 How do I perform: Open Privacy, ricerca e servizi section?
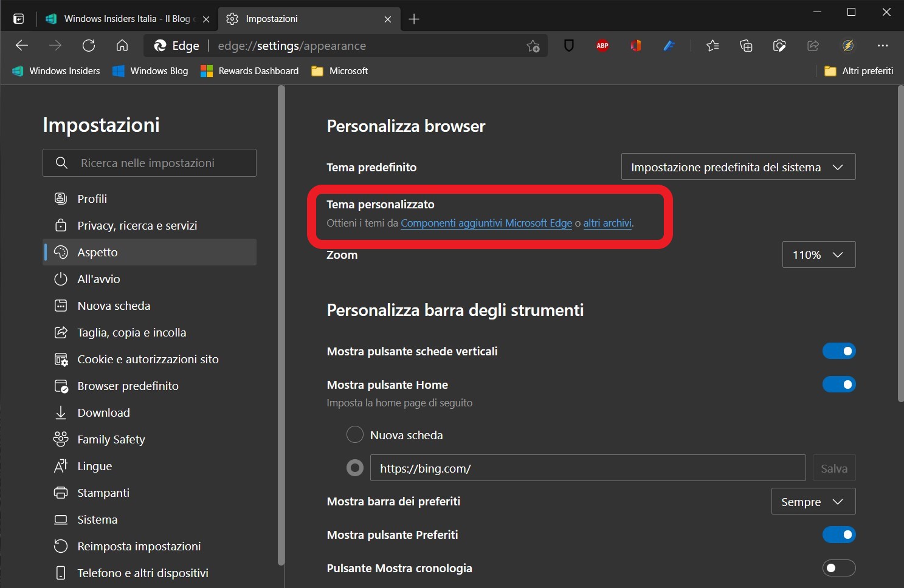(150, 225)
